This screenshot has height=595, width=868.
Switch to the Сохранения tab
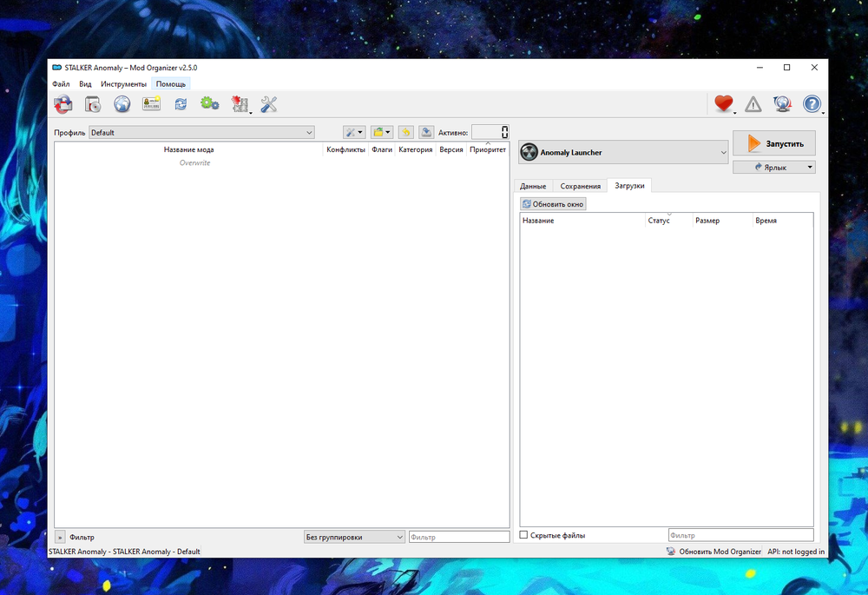580,186
